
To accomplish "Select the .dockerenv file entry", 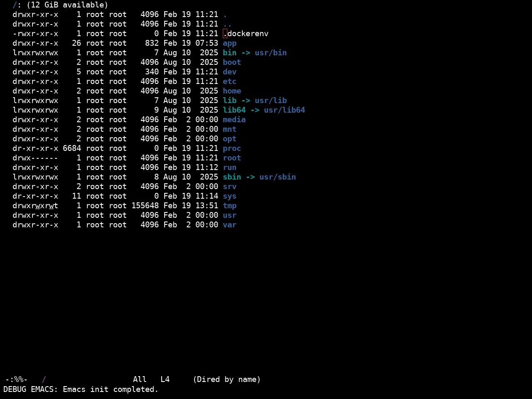I will tap(246, 34).
